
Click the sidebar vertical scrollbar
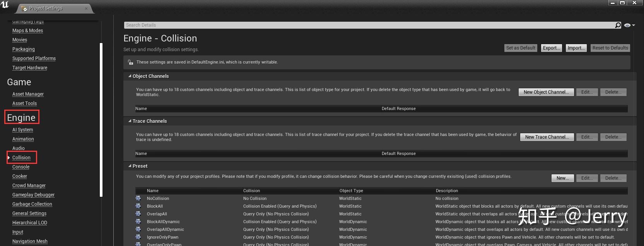[101, 120]
